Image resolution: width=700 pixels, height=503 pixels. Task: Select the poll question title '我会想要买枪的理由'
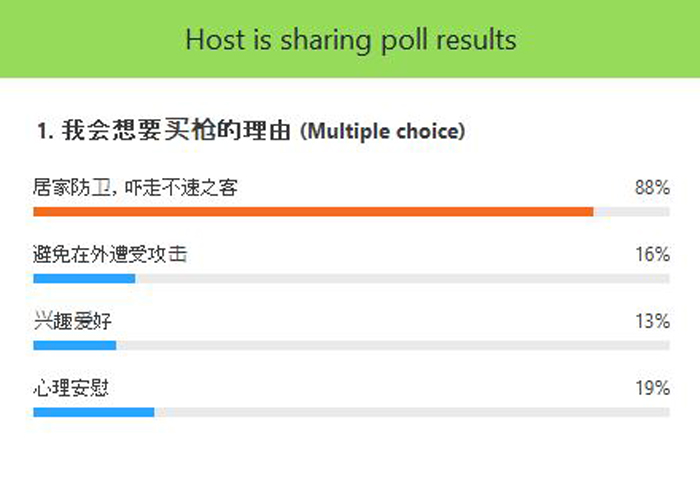click(x=176, y=130)
